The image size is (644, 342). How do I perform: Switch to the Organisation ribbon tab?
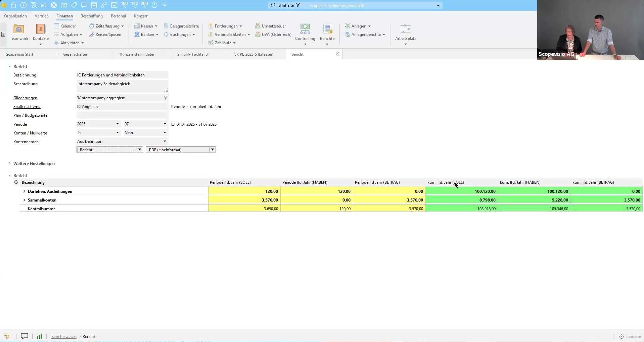(15, 16)
